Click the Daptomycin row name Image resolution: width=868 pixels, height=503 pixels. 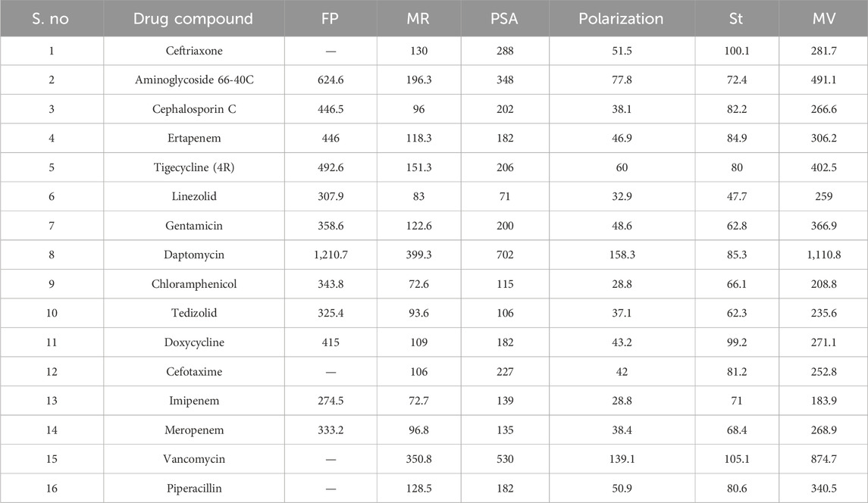point(193,255)
